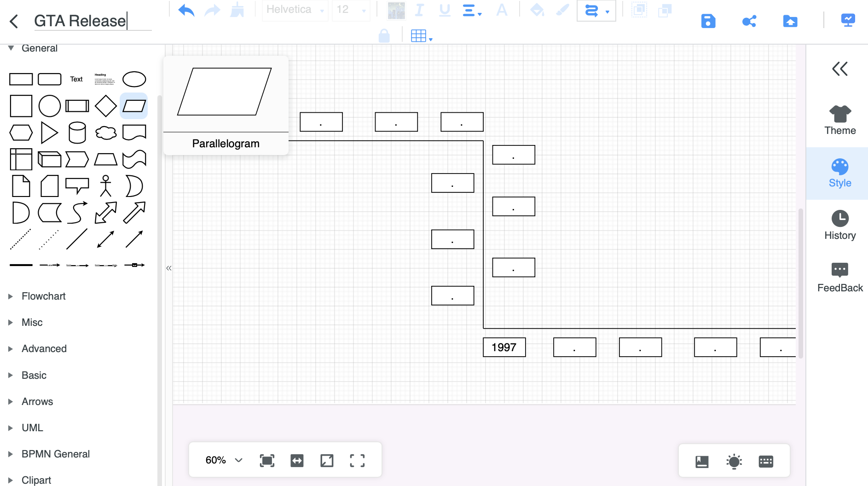The height and width of the screenshot is (486, 868).
Task: Click the export folder upload icon
Action: [790, 21]
